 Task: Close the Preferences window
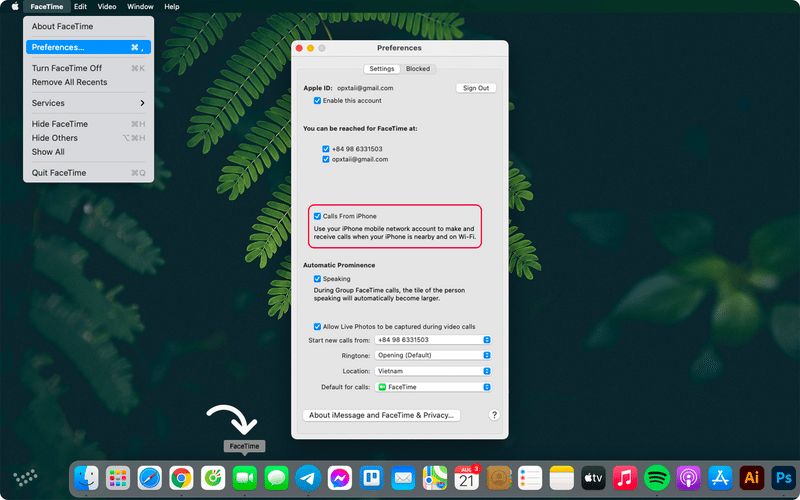pyautogui.click(x=299, y=48)
